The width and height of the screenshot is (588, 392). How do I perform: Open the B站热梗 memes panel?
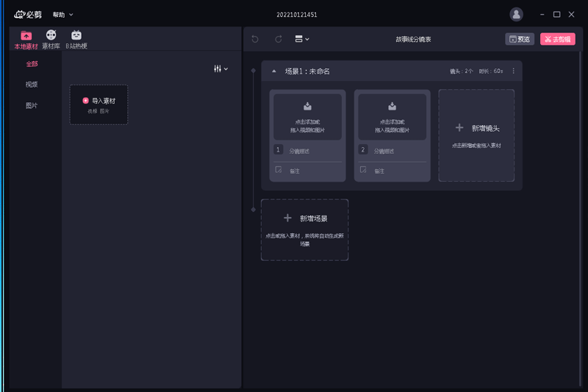click(76, 40)
